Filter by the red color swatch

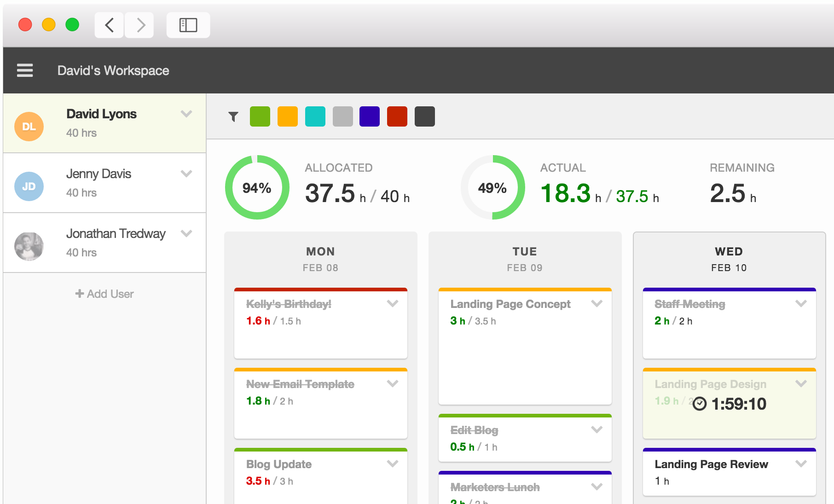397,116
